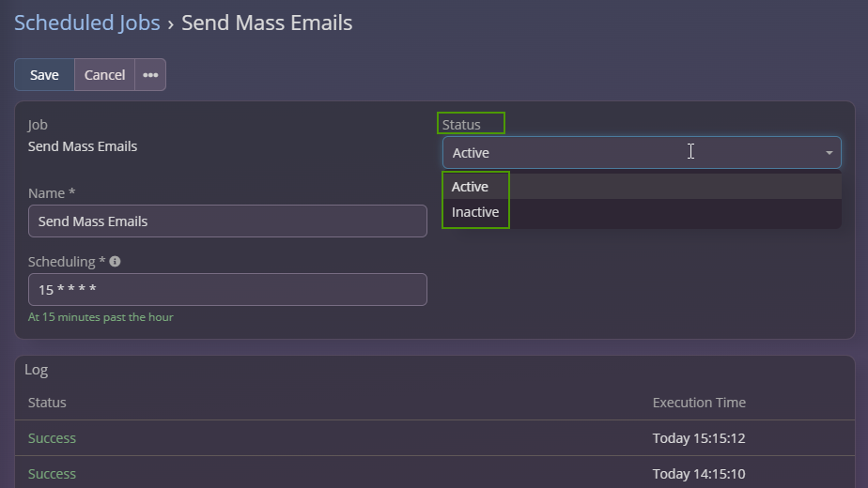868x488 pixels.
Task: Save the scheduled job
Action: coord(44,75)
